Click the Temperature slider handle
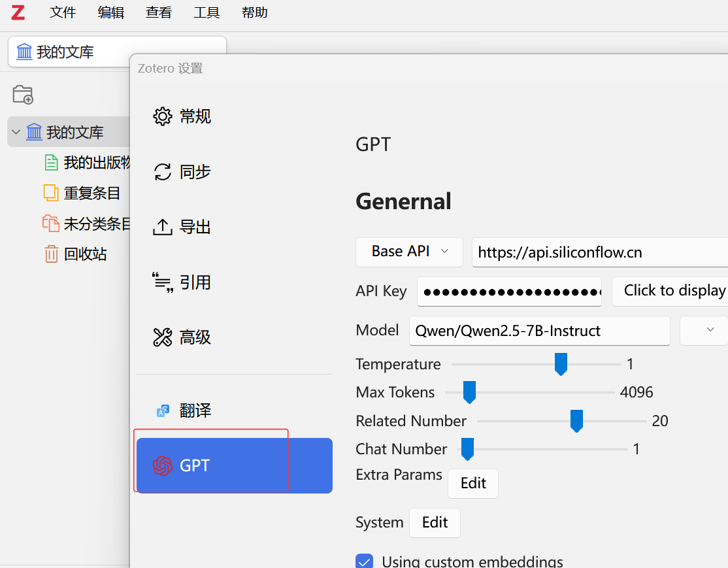 561,363
